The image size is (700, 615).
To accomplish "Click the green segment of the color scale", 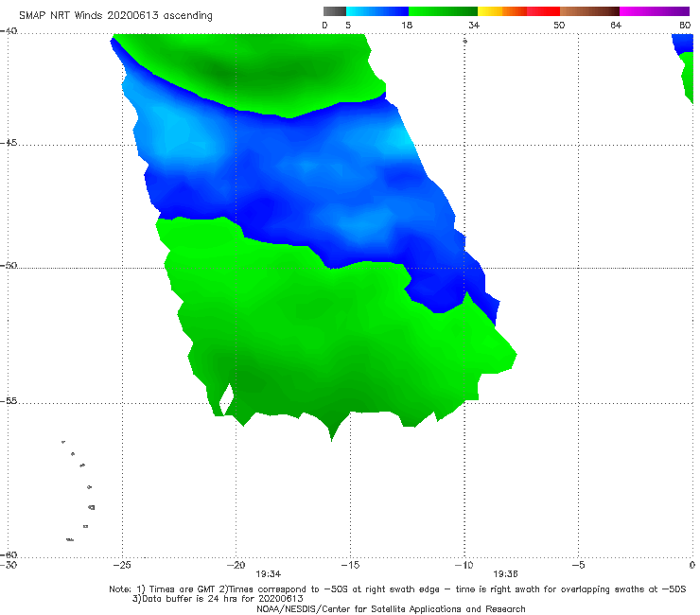I will tap(443, 11).
